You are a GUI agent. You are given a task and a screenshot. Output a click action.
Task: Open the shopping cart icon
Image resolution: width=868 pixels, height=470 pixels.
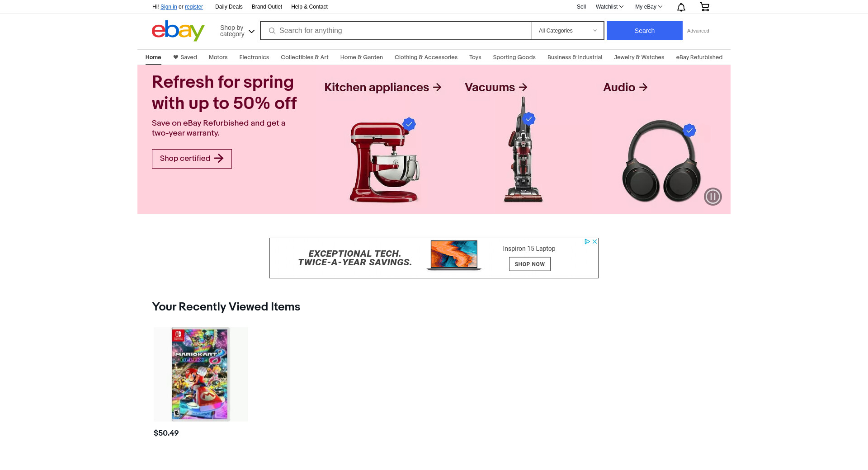(704, 7)
